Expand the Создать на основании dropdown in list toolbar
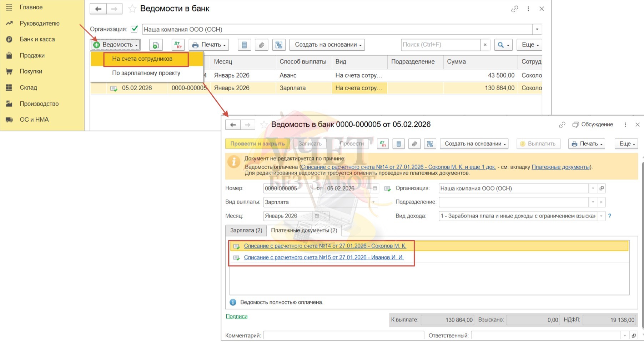 tap(327, 45)
